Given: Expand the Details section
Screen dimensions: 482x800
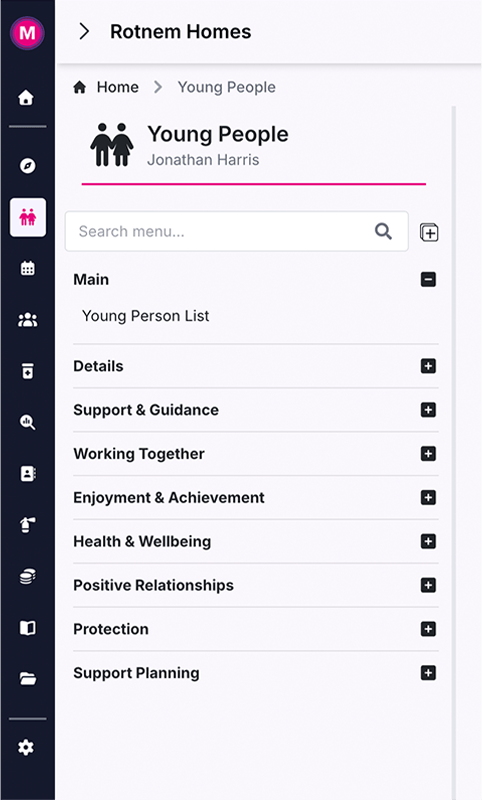Looking at the screenshot, I should 428,366.
